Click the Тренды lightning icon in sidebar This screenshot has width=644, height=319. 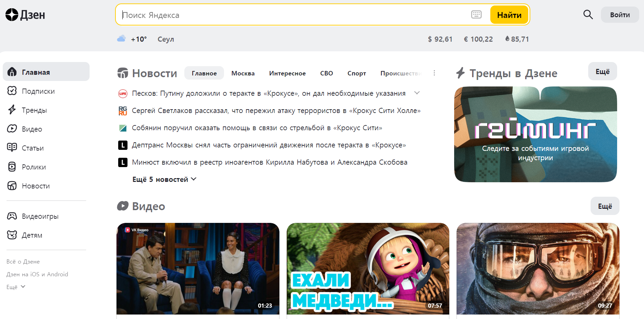(x=12, y=110)
